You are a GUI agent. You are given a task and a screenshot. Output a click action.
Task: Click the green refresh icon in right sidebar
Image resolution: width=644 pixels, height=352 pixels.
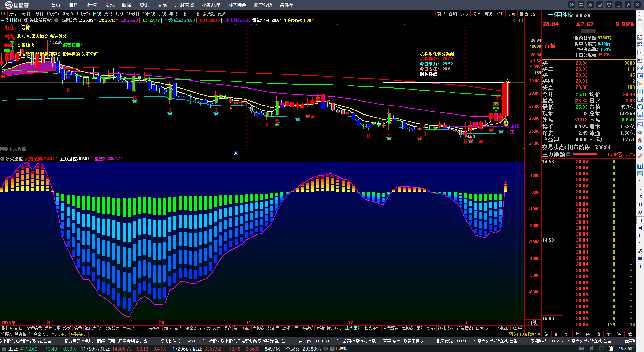[x=640, y=173]
